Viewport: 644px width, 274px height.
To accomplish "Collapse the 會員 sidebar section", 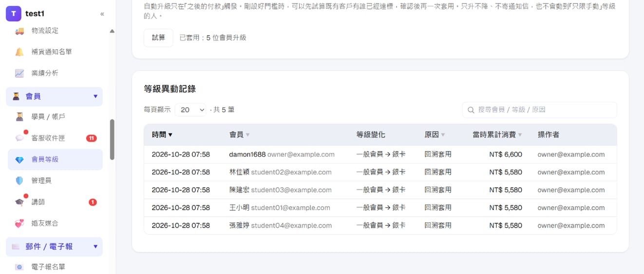I will 95,97.
